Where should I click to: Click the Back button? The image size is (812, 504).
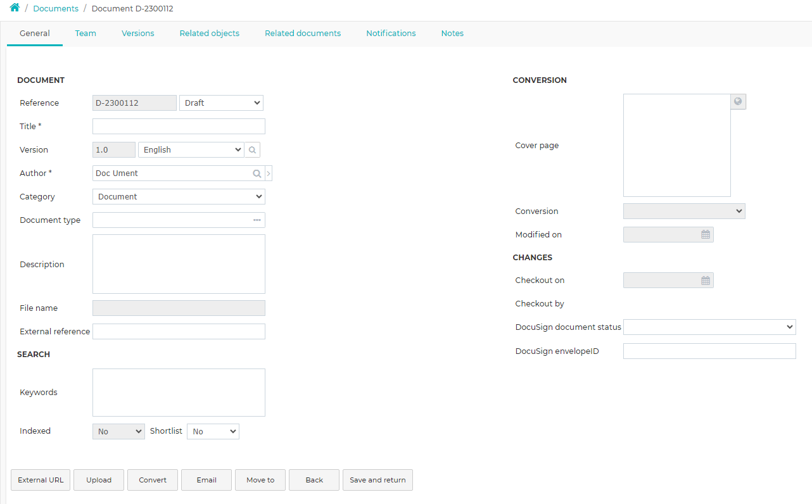(314, 480)
